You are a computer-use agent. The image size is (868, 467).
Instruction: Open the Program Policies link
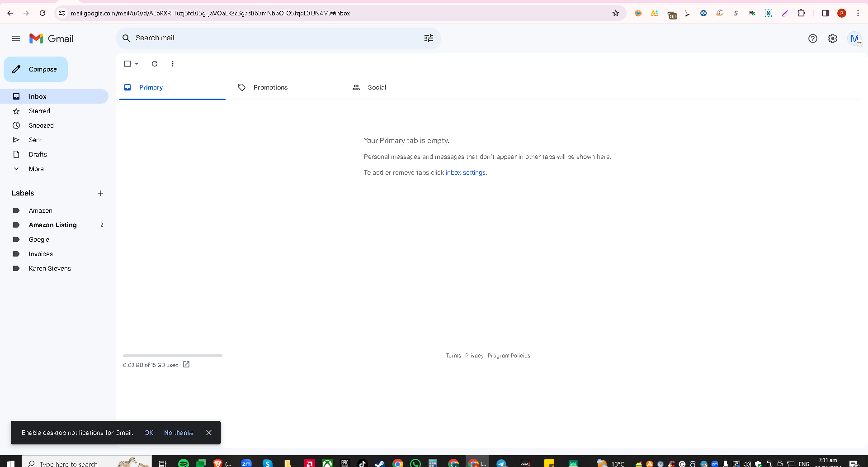click(x=509, y=356)
